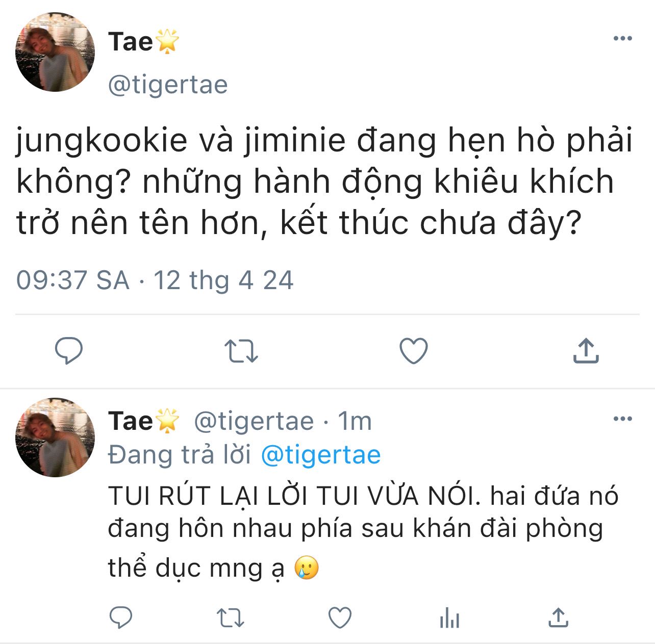Viewport: 655px width, 644px height.
Task: Open more options menu on main tweet
Action: pos(622,39)
